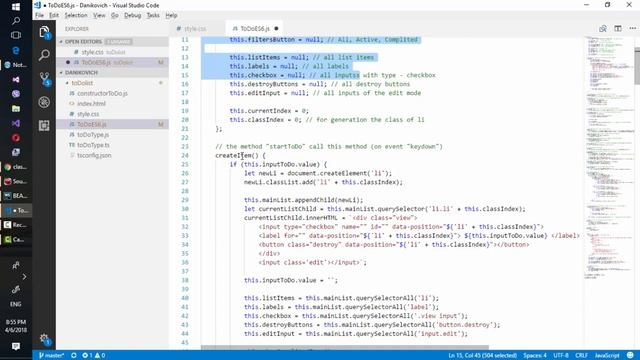The height and width of the screenshot is (360, 640).
Task: Open the Selection menu
Action: [76, 16]
